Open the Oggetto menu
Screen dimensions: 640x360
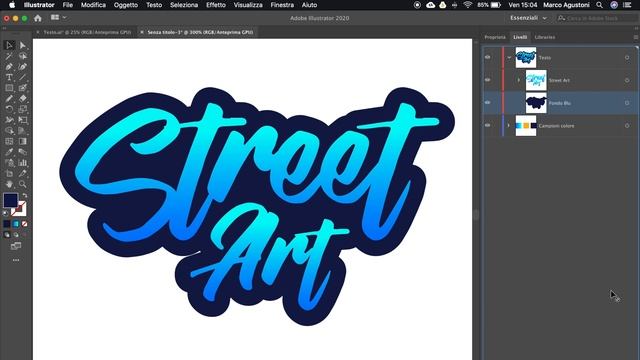click(126, 5)
